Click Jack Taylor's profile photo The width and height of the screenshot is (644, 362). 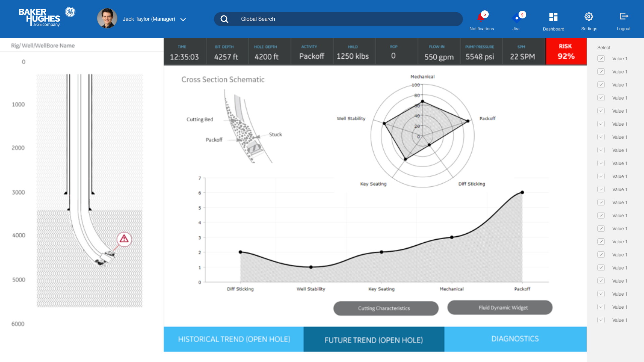(x=107, y=18)
